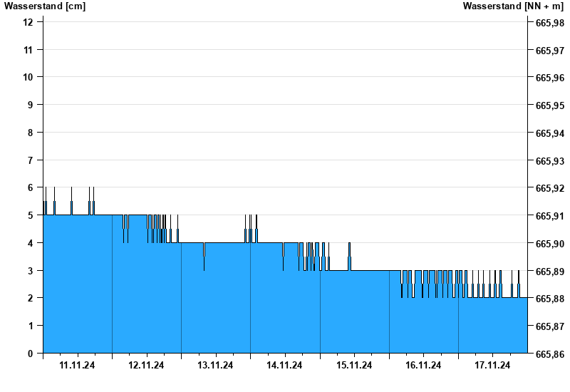Click the right axis value 665,95
The height and width of the screenshot is (392, 570).
point(550,105)
